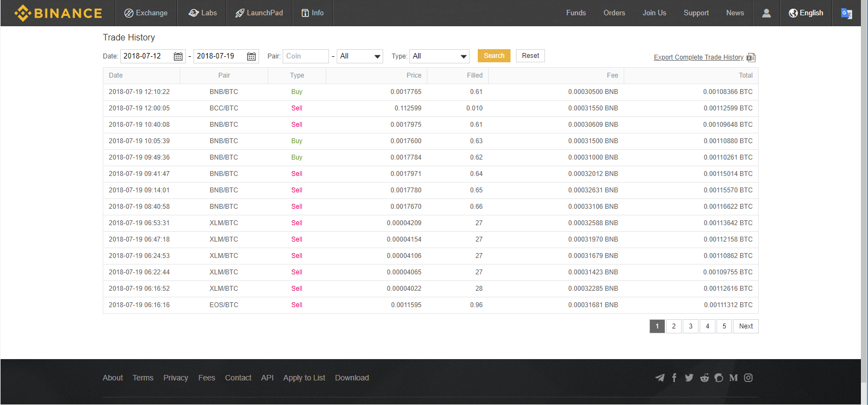
Task: Open the Fees footer link
Action: [207, 378]
